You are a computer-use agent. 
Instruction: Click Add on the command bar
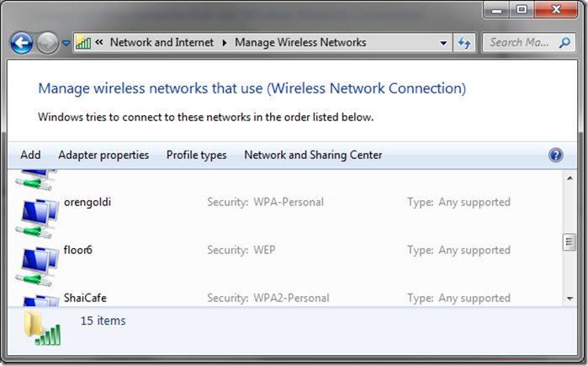30,155
